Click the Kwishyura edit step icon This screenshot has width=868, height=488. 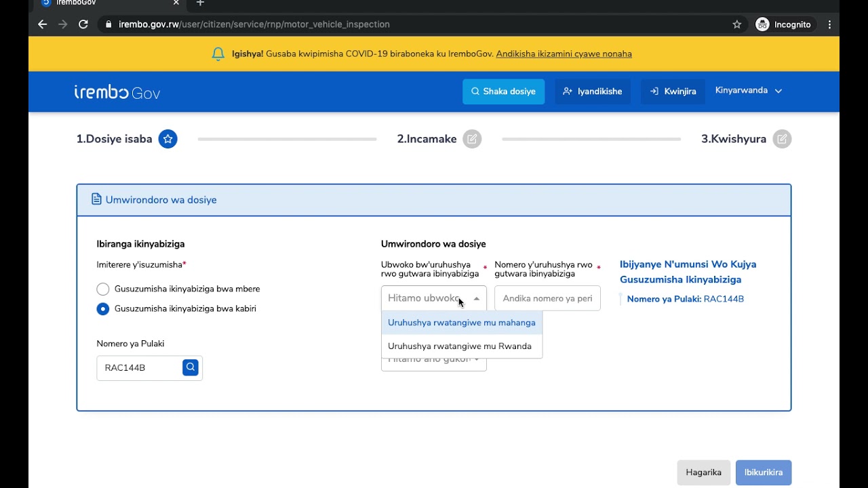(x=782, y=139)
